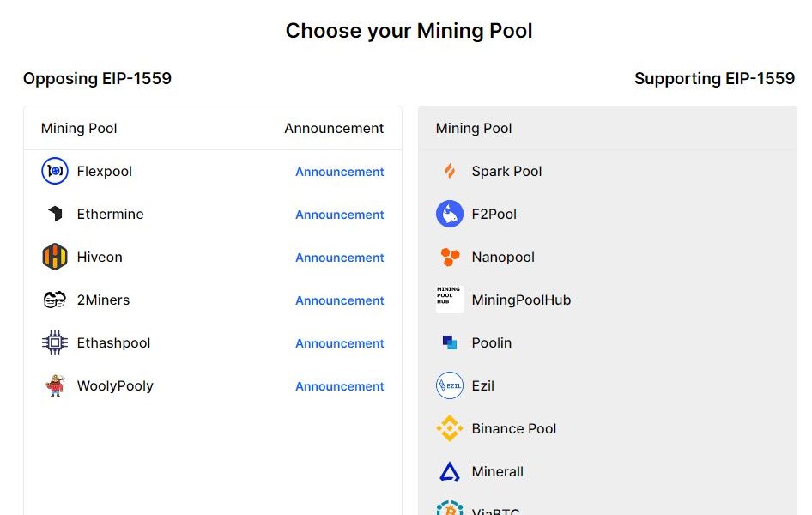Click the Ethermine logo icon
The height and width of the screenshot is (515, 812).
point(55,214)
